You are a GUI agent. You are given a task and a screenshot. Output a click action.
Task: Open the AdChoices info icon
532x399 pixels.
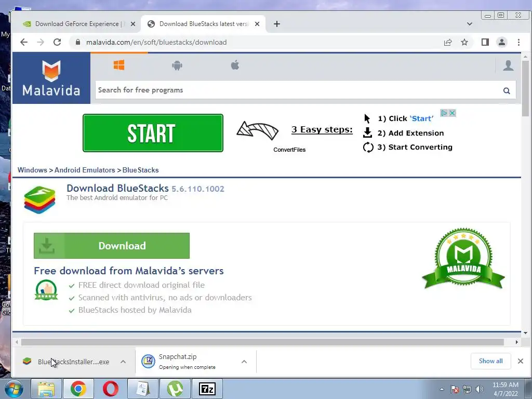[x=444, y=113]
